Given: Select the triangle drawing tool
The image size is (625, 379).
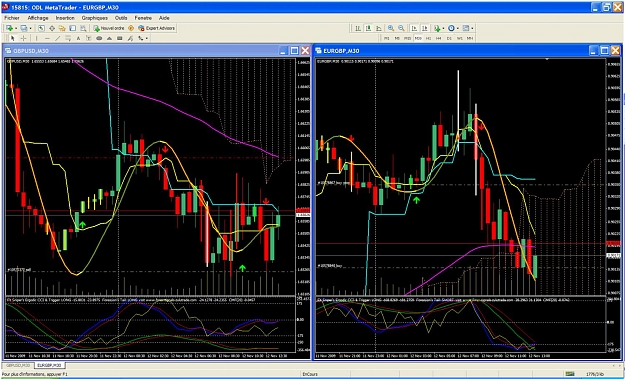Looking at the screenshot, I should pyautogui.click(x=109, y=38).
